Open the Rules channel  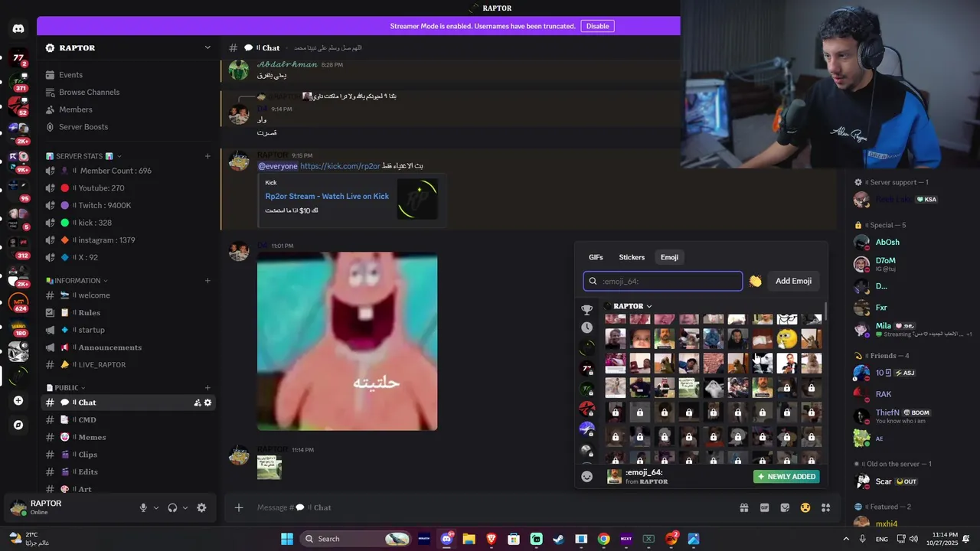[x=129, y=312]
